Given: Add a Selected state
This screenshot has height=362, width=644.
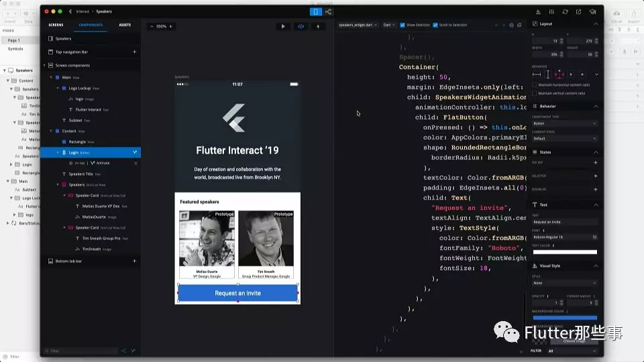Looking at the screenshot, I should click(596, 176).
